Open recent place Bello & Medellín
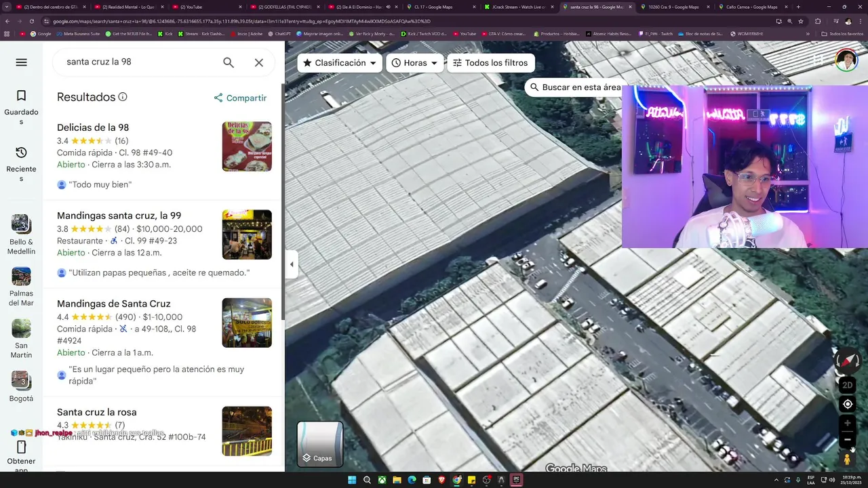Screen dimensions: 868x488 pos(21,235)
